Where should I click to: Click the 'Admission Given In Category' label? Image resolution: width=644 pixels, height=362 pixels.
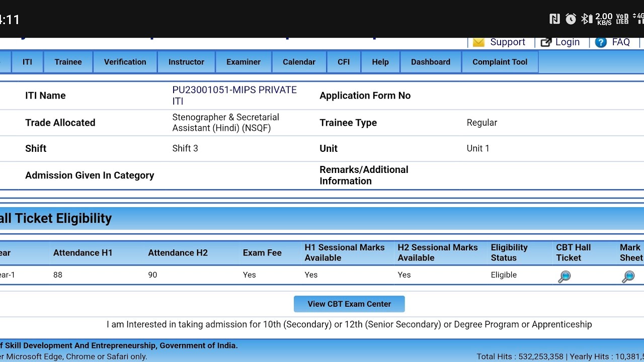(90, 175)
